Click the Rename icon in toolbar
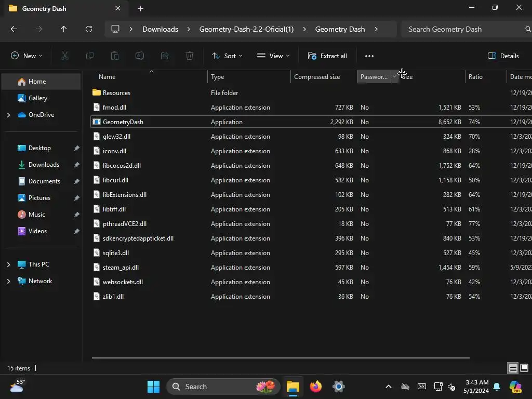 (140, 56)
